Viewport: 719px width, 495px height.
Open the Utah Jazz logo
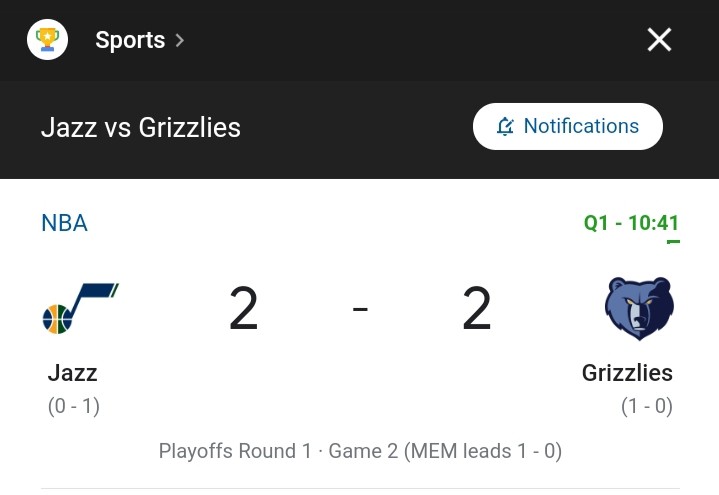(x=81, y=308)
